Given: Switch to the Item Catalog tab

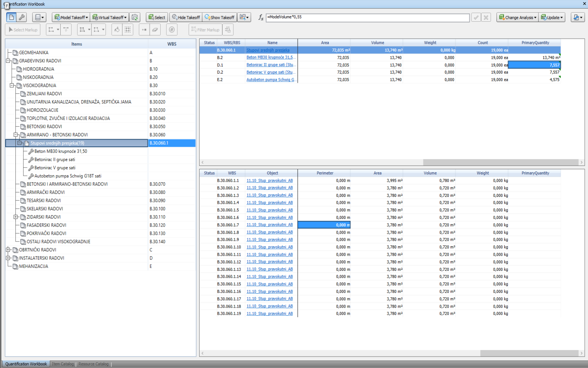Looking at the screenshot, I should point(63,364).
